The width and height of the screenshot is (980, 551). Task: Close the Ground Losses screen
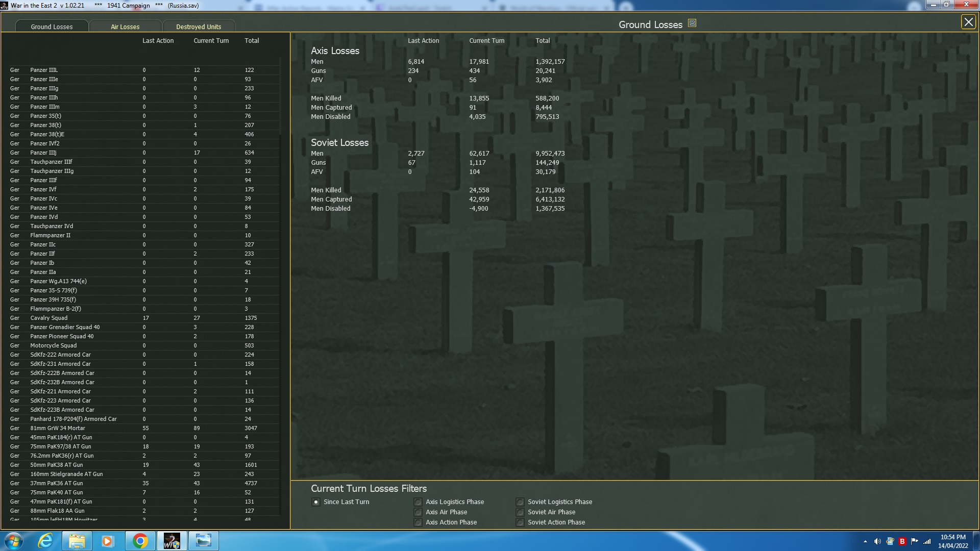click(968, 22)
